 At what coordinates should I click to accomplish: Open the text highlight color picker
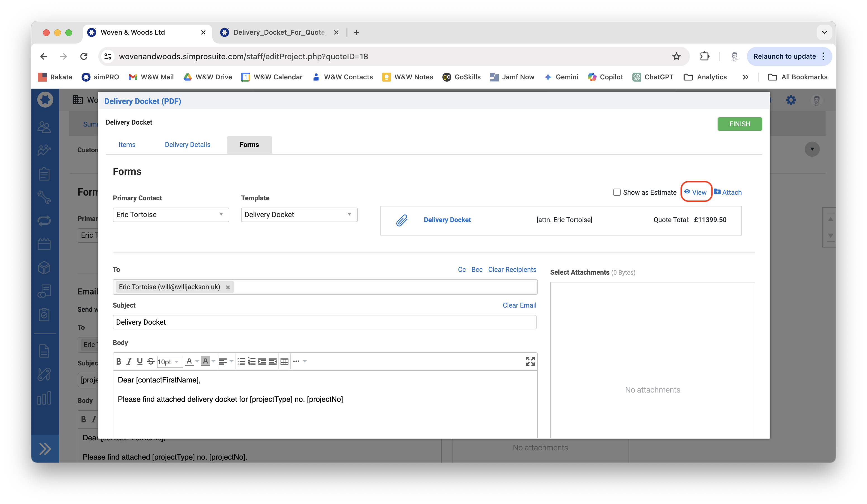coord(213,361)
